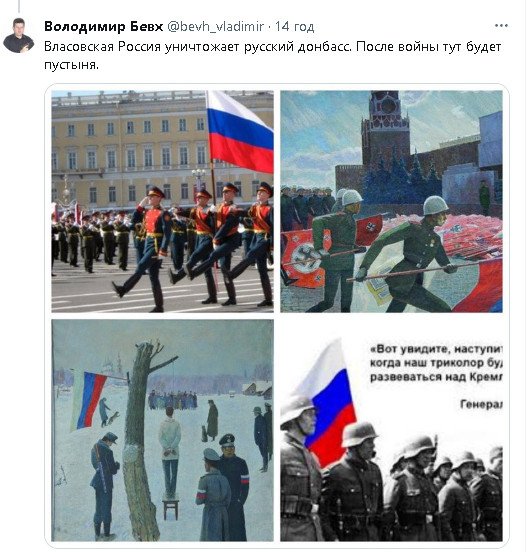This screenshot has width=530, height=552.
Task: Click the thread connector line above the avatar
Action: [19, 6]
